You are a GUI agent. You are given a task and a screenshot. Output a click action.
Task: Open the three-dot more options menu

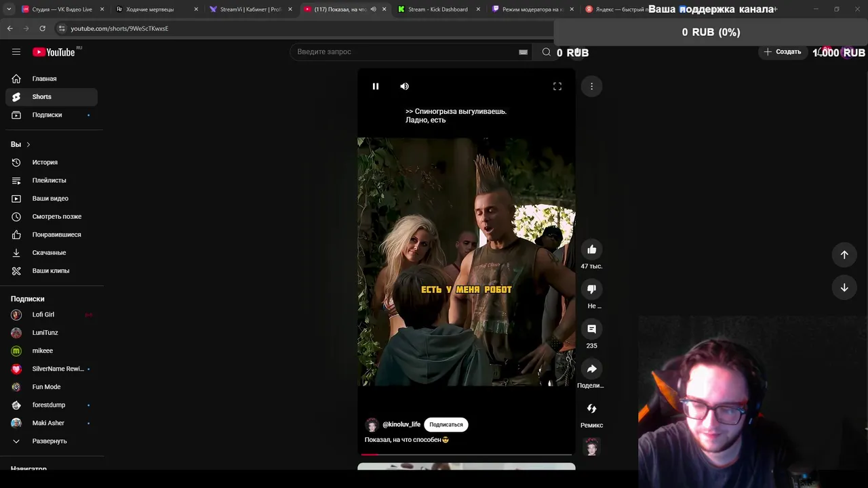[591, 86]
